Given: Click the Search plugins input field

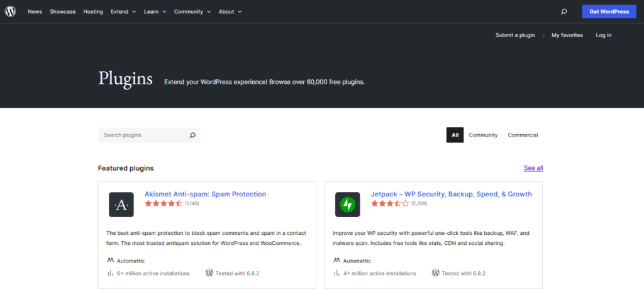Looking at the screenshot, I should 143,135.
